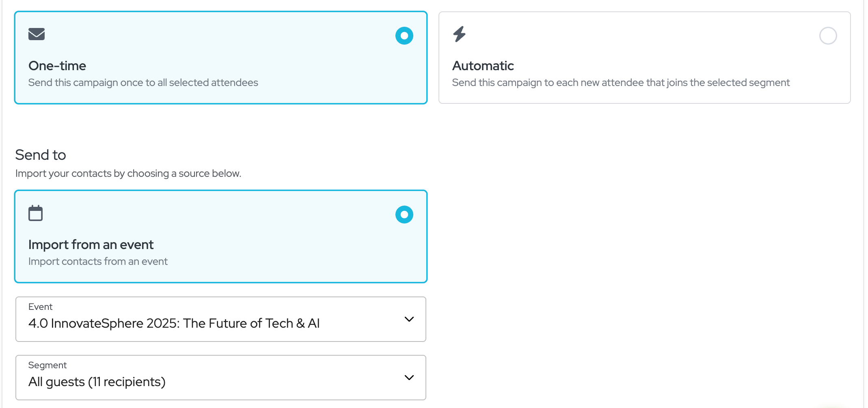868x408 pixels.
Task: Click the Send to heading
Action: (x=41, y=155)
